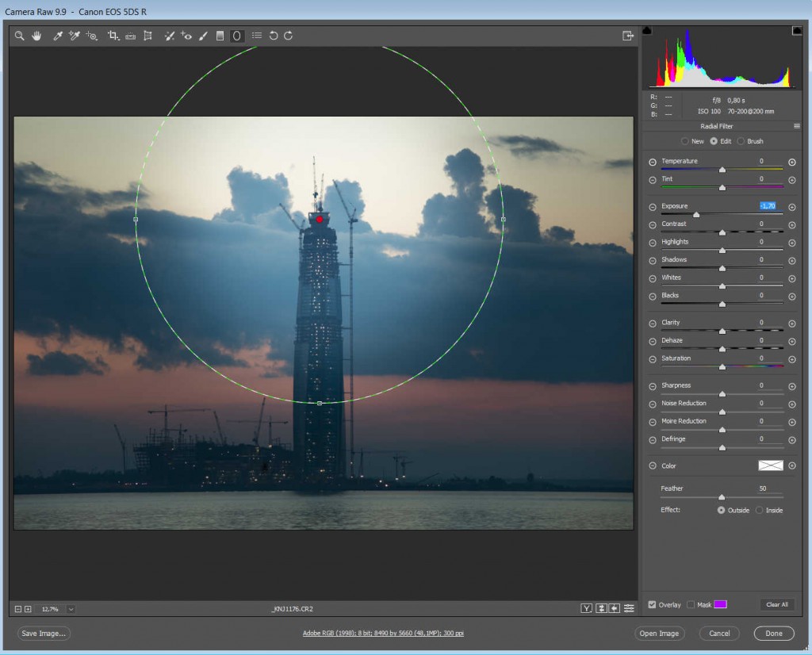This screenshot has height=655, width=812.
Task: Select the Zoom tool in the toolbar
Action: click(x=20, y=36)
